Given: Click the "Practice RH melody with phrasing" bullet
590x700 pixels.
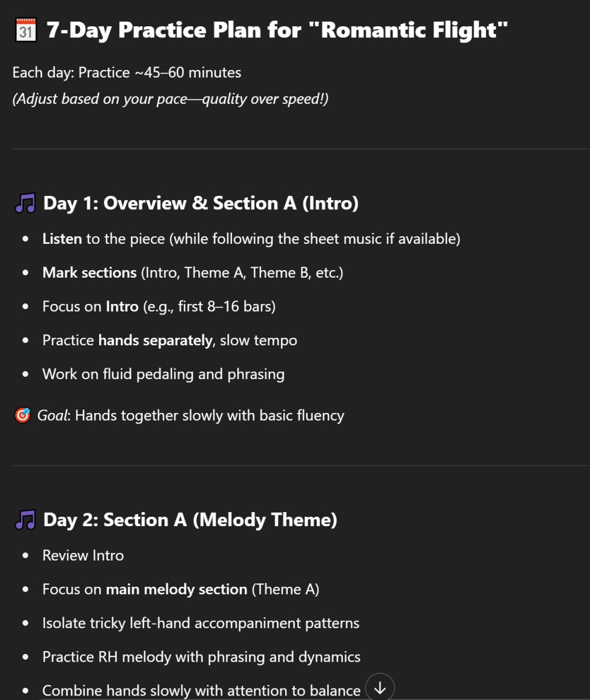Looking at the screenshot, I should 201,657.
